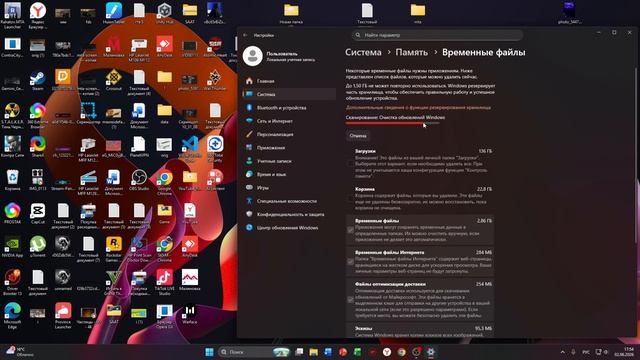Switch to Chrome on the taskbar

click(402, 352)
